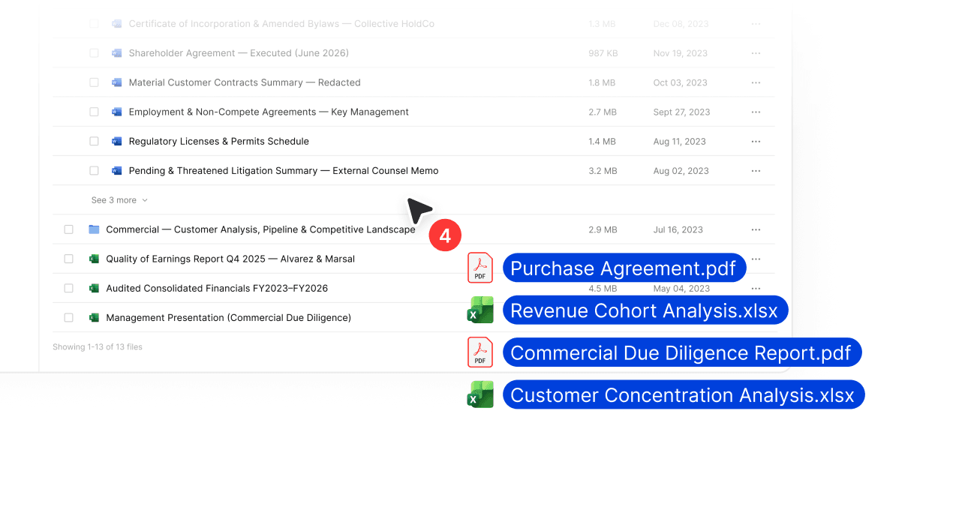Check the Certificate of Incorporation file checkbox
This screenshot has width=980, height=510.
tap(94, 24)
